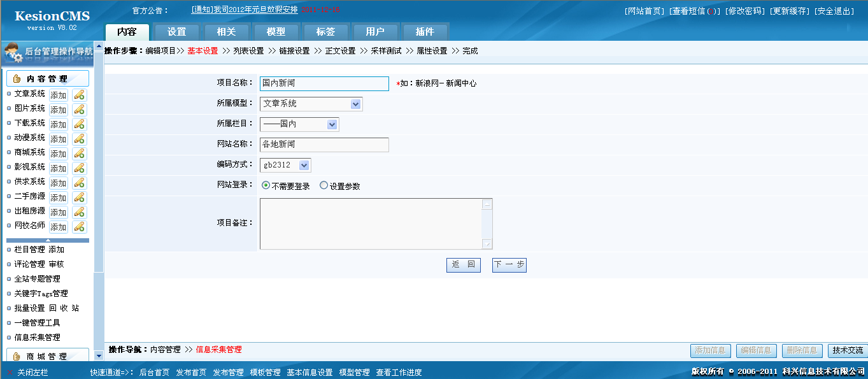Click the edit pencil icon for 二手房源

pyautogui.click(x=80, y=197)
